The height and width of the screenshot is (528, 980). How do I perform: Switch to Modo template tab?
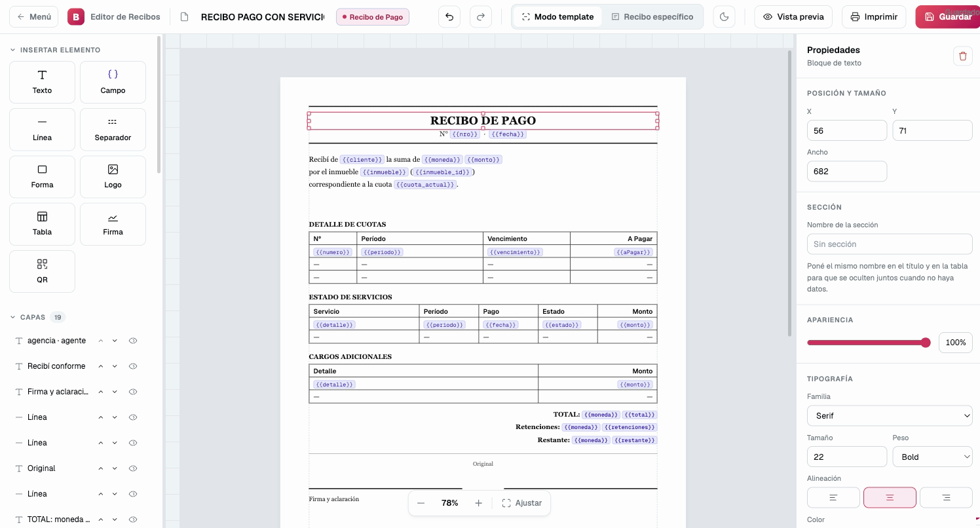pyautogui.click(x=557, y=17)
